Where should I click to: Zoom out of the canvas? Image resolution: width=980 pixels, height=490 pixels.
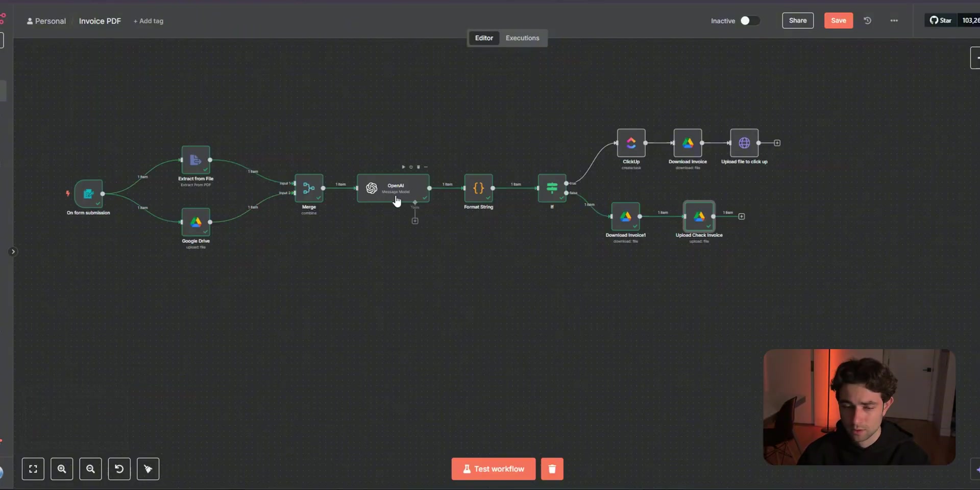click(90, 469)
